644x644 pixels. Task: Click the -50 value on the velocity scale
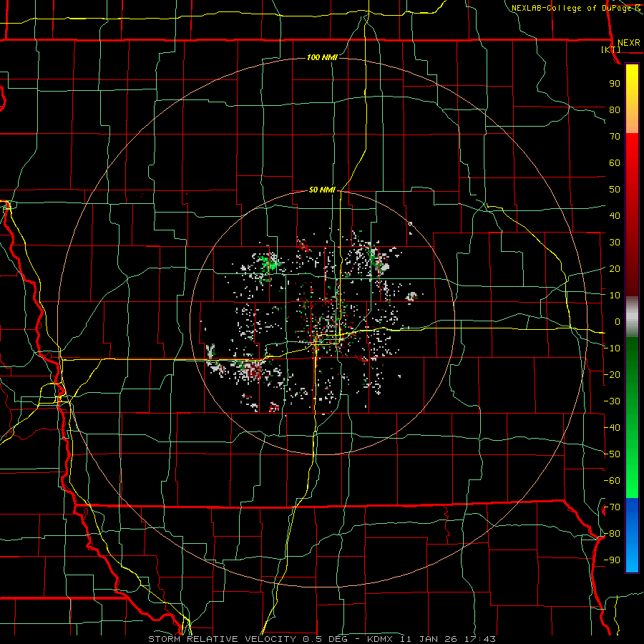coord(612,454)
